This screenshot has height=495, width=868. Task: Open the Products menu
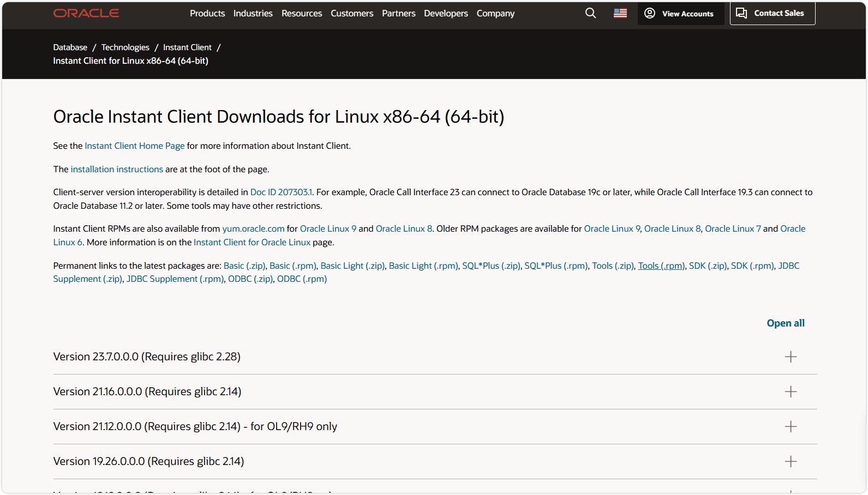207,13
